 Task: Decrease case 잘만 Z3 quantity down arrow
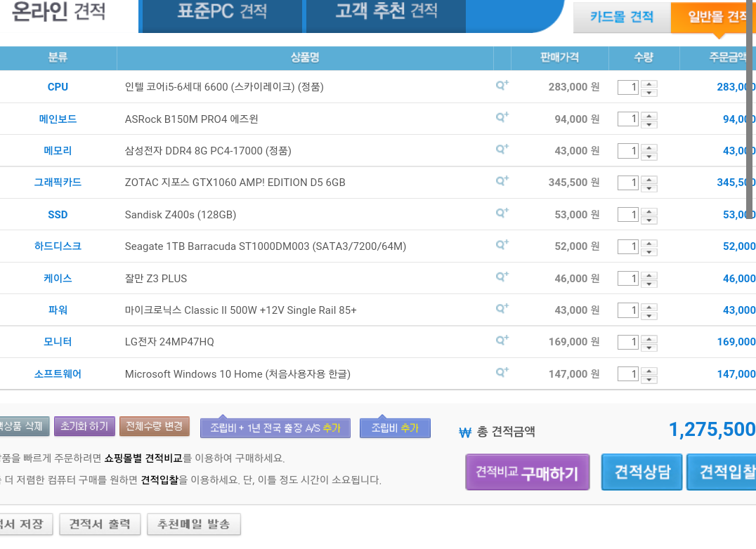tap(649, 284)
